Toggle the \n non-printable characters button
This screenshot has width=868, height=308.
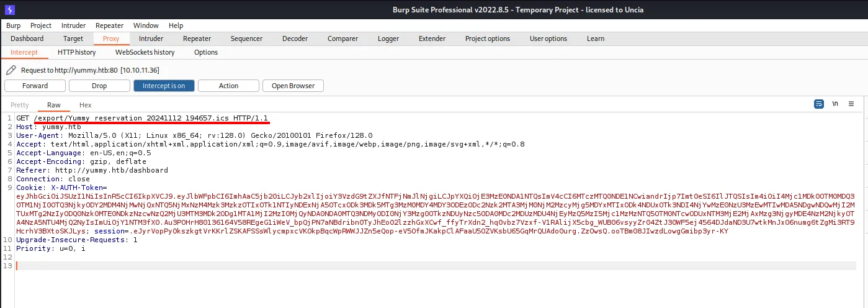(x=835, y=104)
